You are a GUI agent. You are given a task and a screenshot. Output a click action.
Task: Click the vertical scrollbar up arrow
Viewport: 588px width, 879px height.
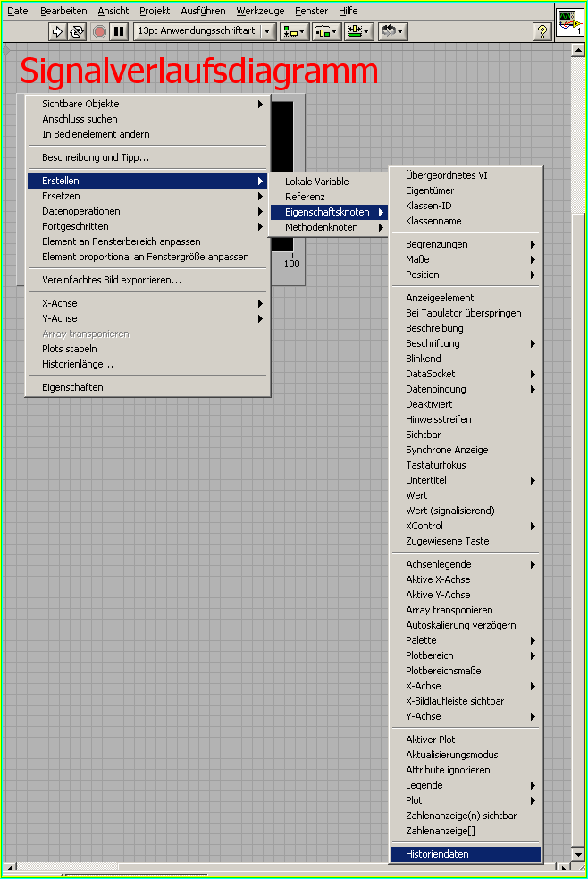[578, 50]
